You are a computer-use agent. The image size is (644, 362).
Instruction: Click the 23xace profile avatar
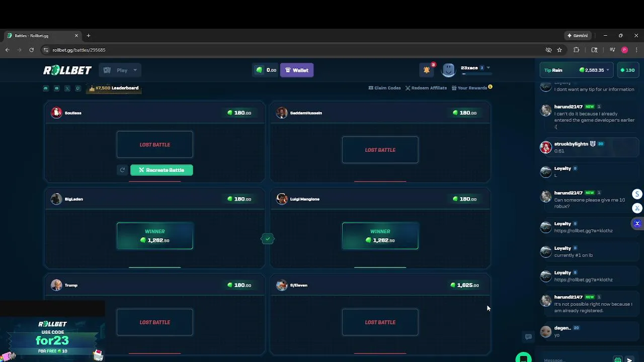pos(448,70)
